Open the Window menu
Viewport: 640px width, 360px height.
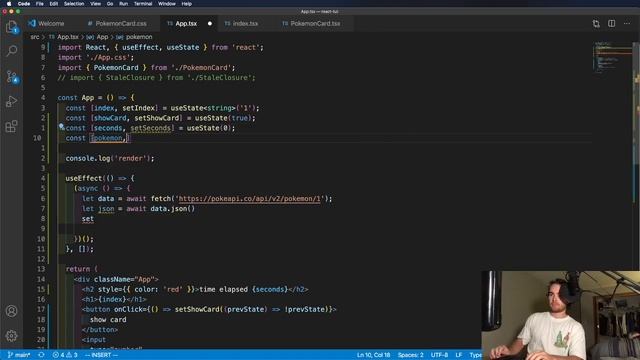click(167, 4)
